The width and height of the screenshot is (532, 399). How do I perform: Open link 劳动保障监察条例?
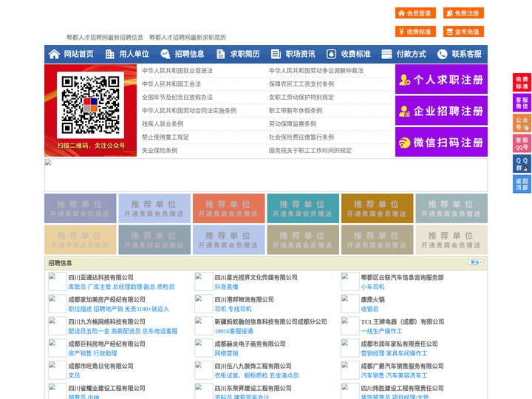[293, 124]
